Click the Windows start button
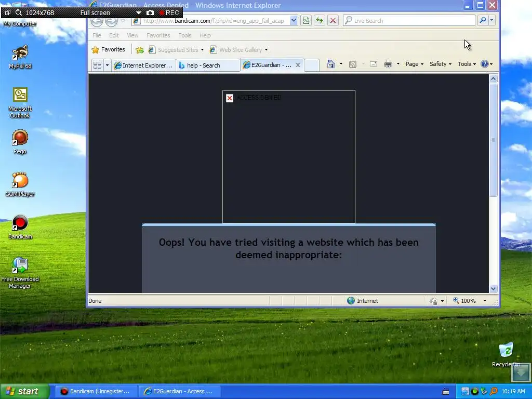The height and width of the screenshot is (399, 532). pyautogui.click(x=24, y=391)
